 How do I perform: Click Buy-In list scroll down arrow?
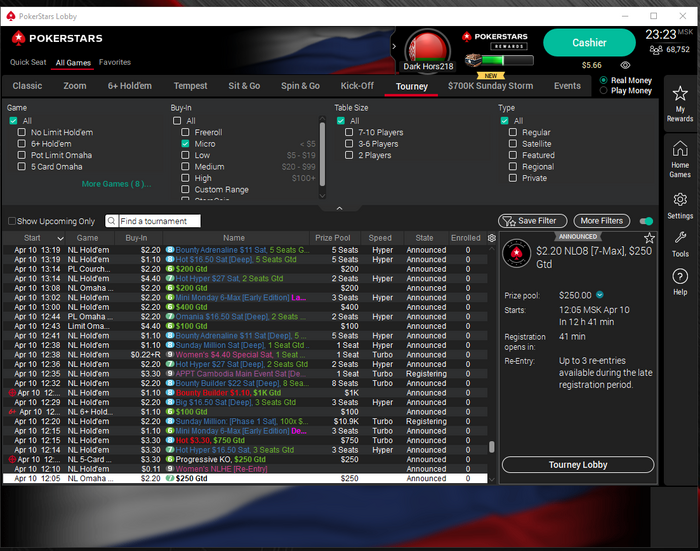[x=322, y=196]
